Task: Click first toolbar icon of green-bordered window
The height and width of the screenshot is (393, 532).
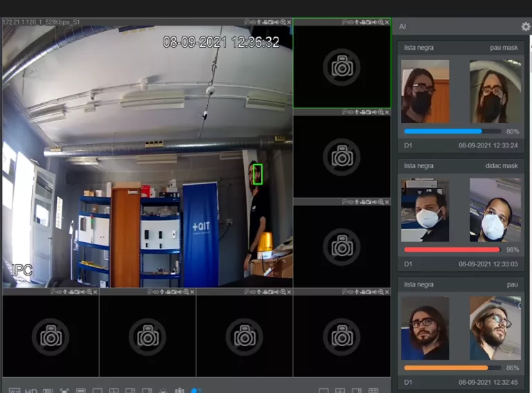Action: [x=344, y=22]
